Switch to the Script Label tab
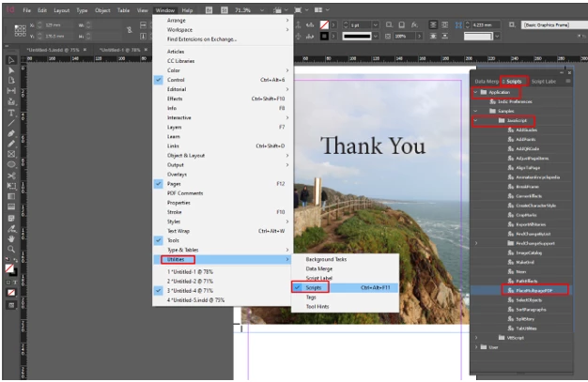588x382 pixels. (x=543, y=82)
